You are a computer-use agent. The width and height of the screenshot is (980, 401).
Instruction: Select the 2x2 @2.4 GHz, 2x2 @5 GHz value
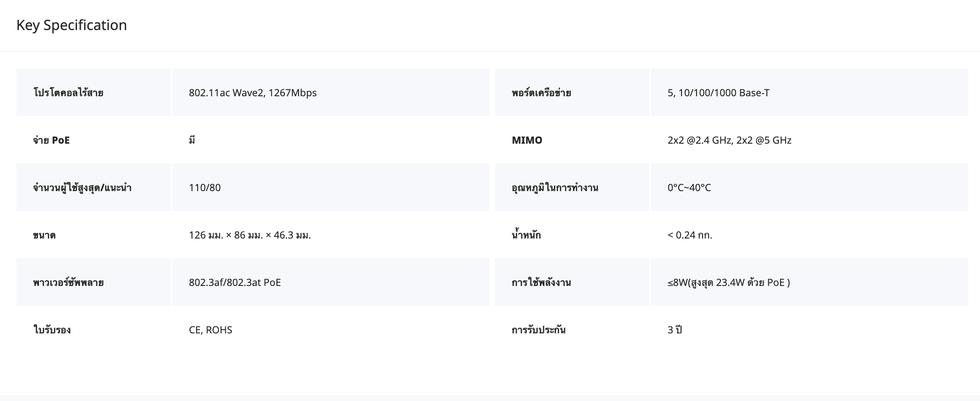tap(729, 140)
